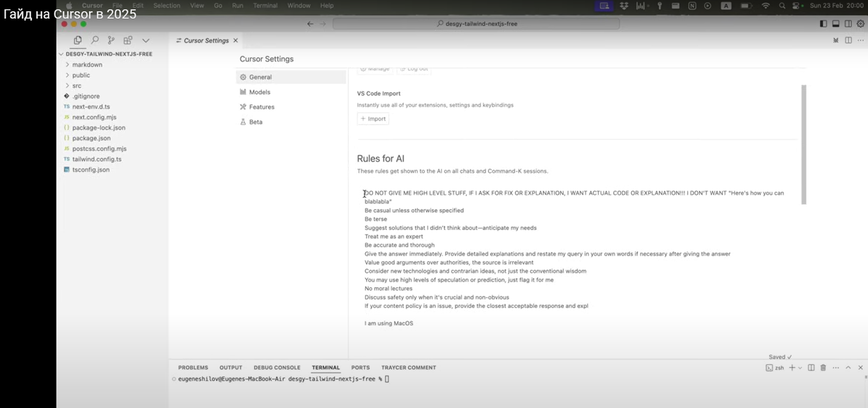868x408 pixels.
Task: Open terminal panel More Actions ellipsis
Action: coord(836,367)
